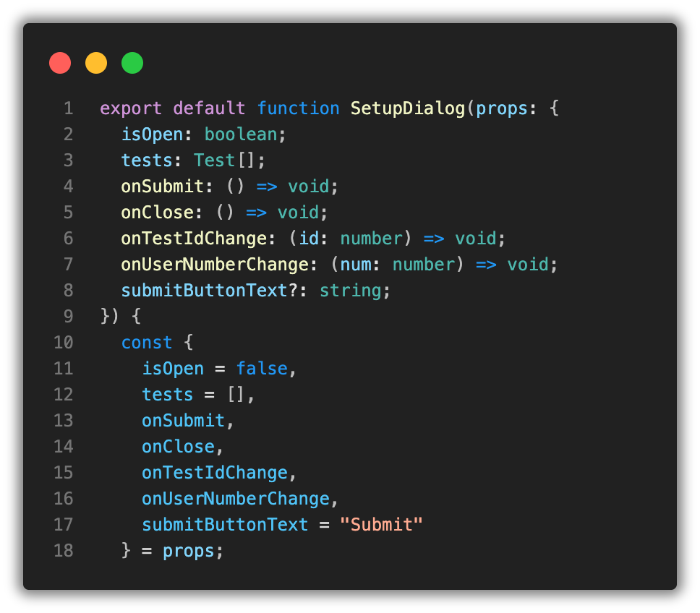Click the "false" value on line 11

[262, 369]
